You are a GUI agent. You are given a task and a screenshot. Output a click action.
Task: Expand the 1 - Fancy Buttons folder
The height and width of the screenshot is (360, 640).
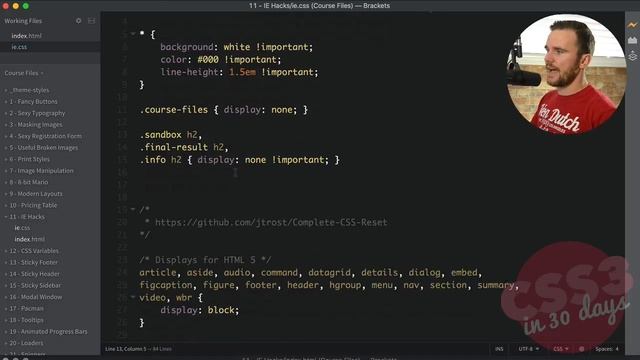[6, 102]
